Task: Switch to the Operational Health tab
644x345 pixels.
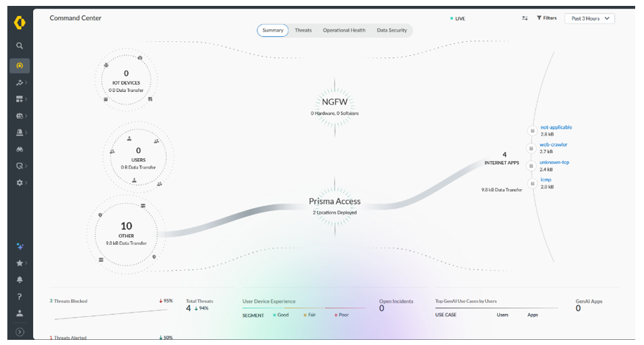Action: [344, 30]
